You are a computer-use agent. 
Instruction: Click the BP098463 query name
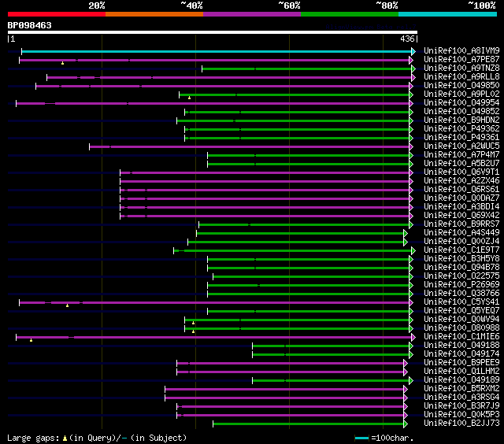click(x=30, y=25)
